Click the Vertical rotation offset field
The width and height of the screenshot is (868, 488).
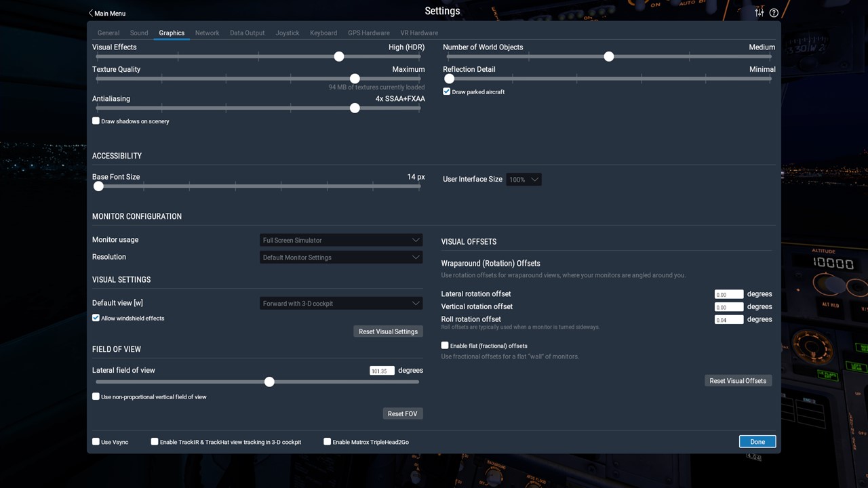pos(729,307)
